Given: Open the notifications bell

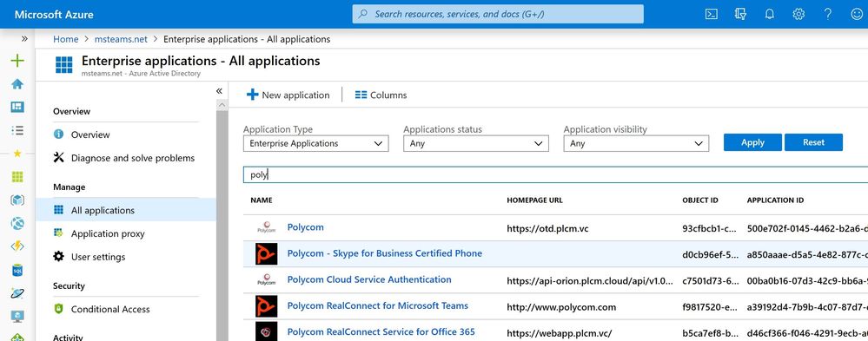Looking at the screenshot, I should [770, 15].
